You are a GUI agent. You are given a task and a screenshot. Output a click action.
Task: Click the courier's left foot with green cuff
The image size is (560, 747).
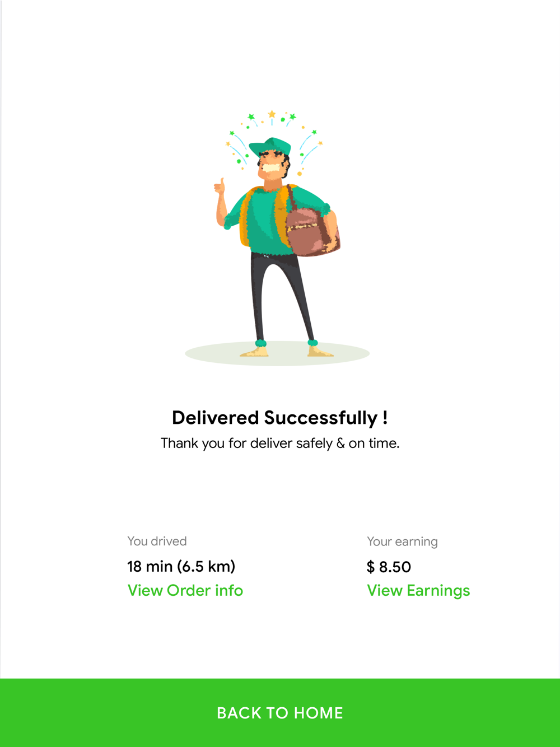[x=257, y=349]
